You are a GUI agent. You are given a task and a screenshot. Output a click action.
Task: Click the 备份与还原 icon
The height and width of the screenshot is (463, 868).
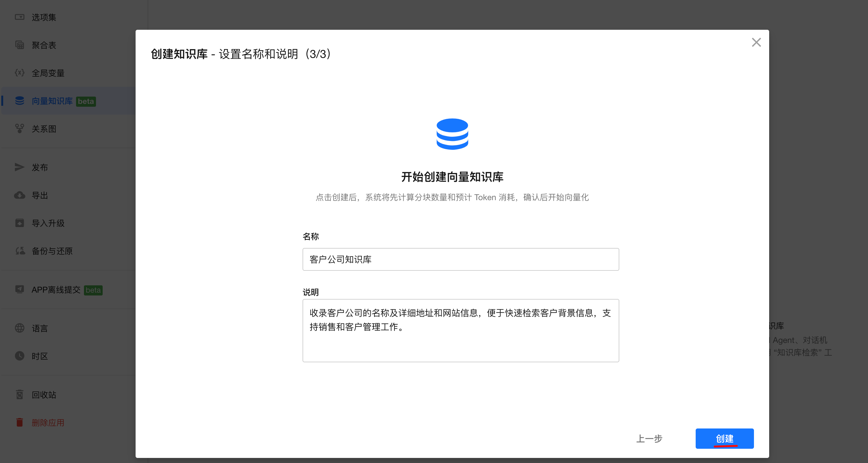click(x=20, y=251)
